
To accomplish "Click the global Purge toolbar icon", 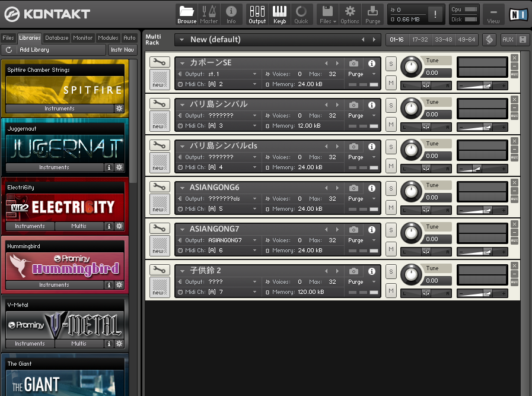I will (x=372, y=15).
